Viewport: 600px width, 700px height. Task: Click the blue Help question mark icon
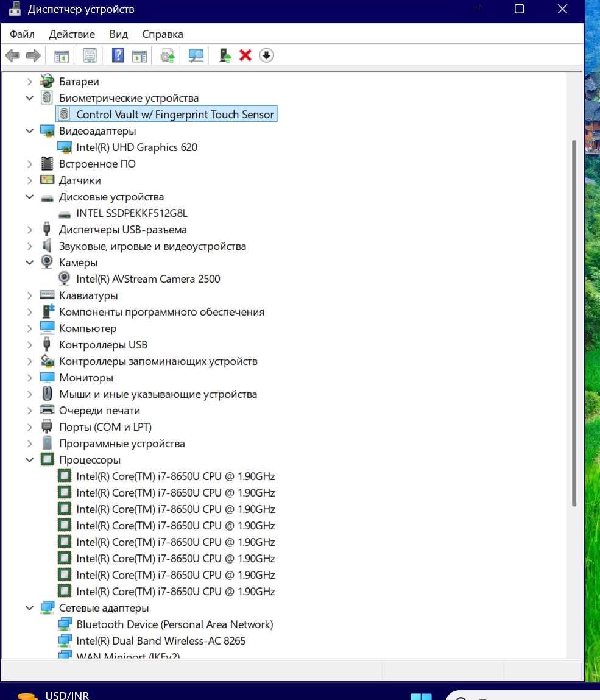click(118, 55)
